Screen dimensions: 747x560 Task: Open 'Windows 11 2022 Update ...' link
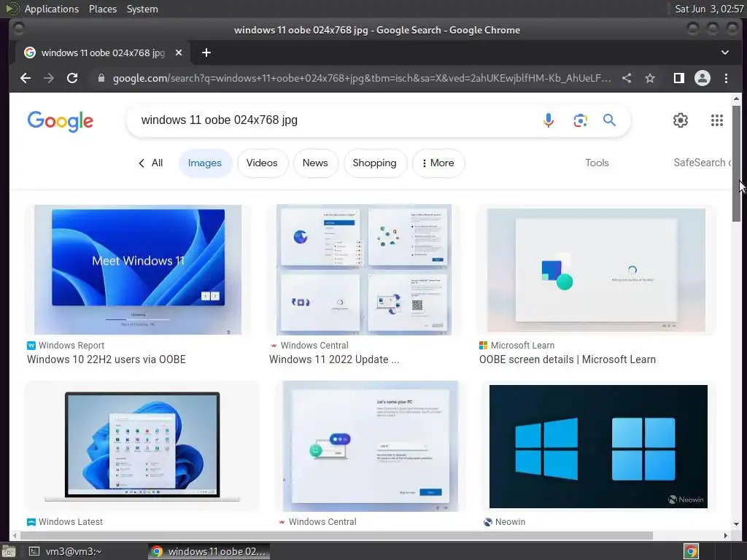point(334,359)
